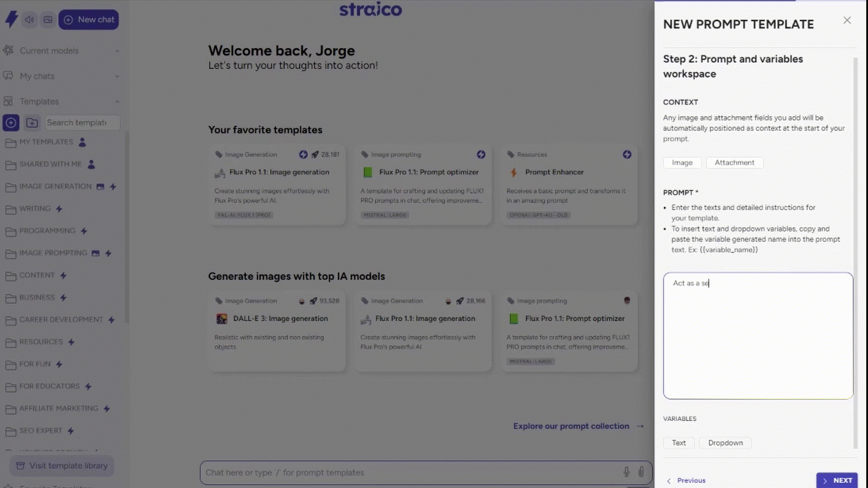
Task: Open the CAREER DEVELOPMENT folder
Action: (61, 319)
